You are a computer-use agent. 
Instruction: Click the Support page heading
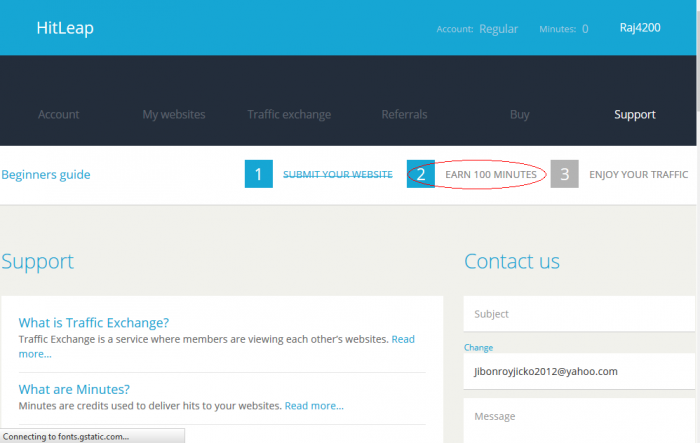click(x=38, y=262)
